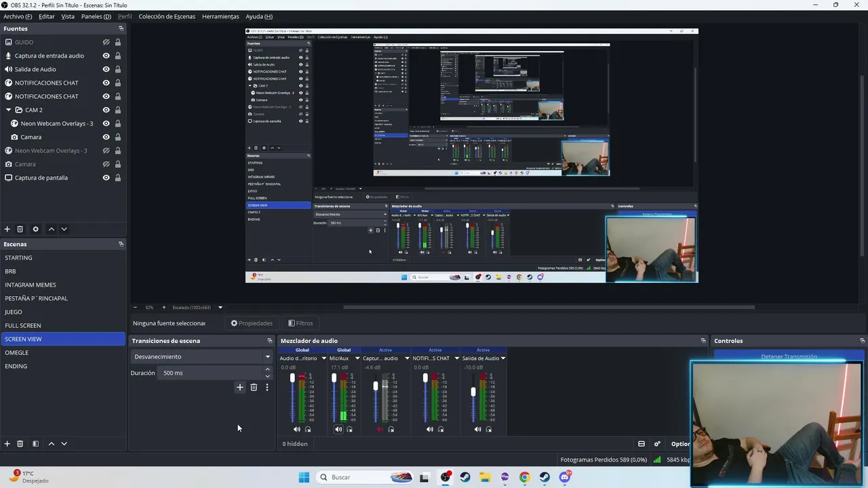Screen dimensions: 868x488
Task: Remove selected scene with Escenas trash icon
Action: [x=20, y=443]
